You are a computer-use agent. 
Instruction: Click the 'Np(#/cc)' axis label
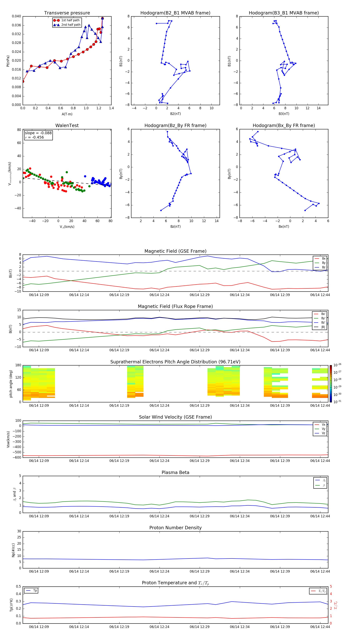[x=13, y=550]
